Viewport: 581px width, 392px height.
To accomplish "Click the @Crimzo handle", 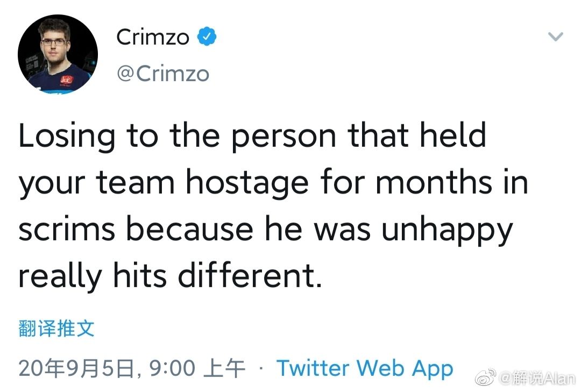I will point(164,74).
